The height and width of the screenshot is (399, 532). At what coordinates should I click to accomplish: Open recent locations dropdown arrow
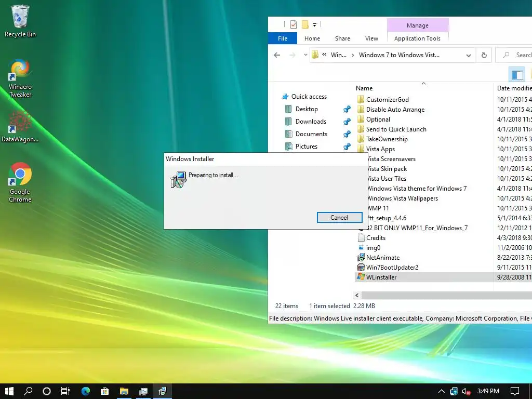[305, 55]
